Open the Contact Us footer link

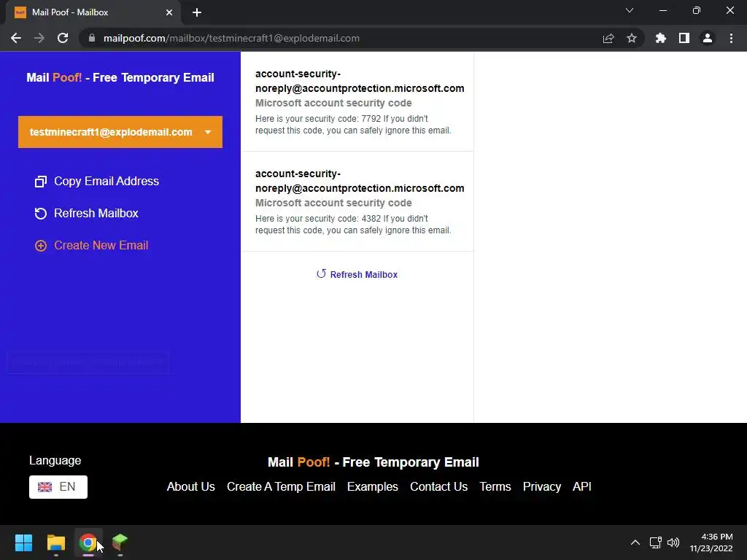(438, 486)
